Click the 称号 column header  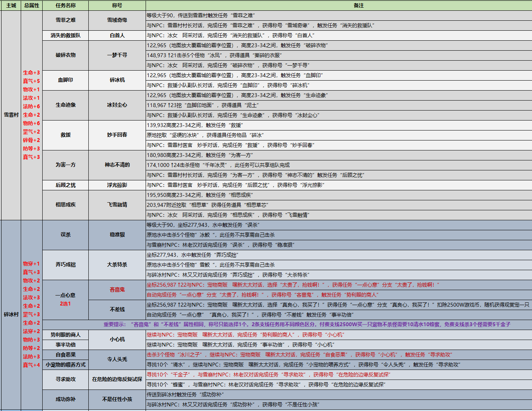117,5
